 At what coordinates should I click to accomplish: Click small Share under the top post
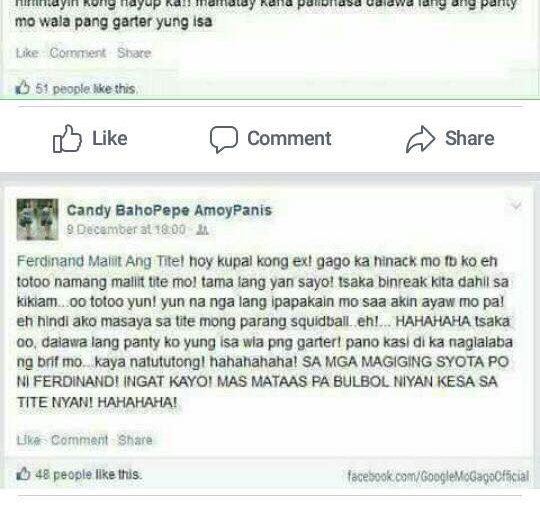click(134, 53)
